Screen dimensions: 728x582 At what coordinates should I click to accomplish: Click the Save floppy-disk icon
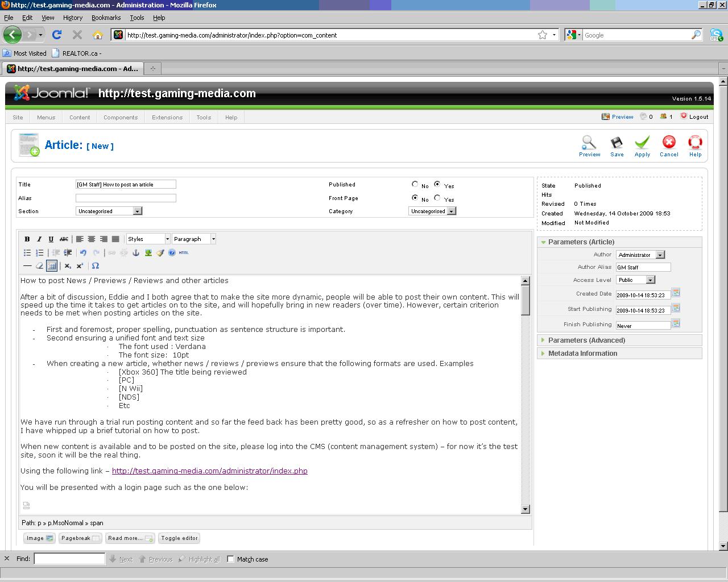coord(617,146)
